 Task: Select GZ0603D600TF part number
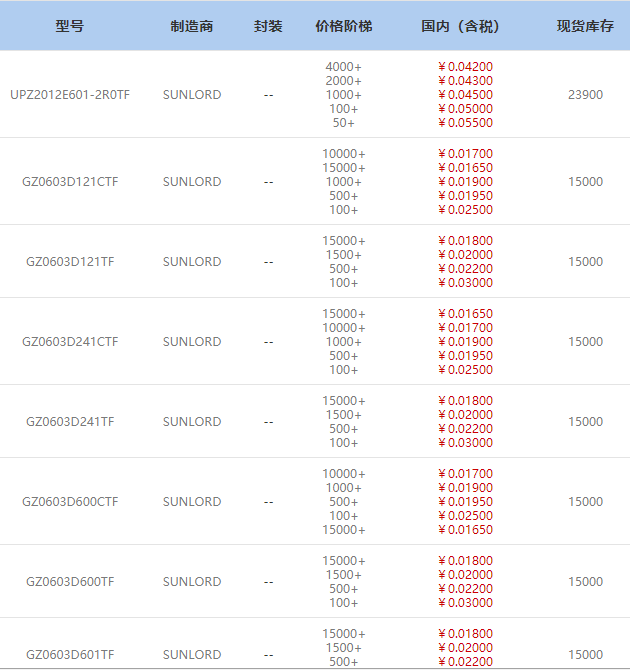[x=70, y=582]
